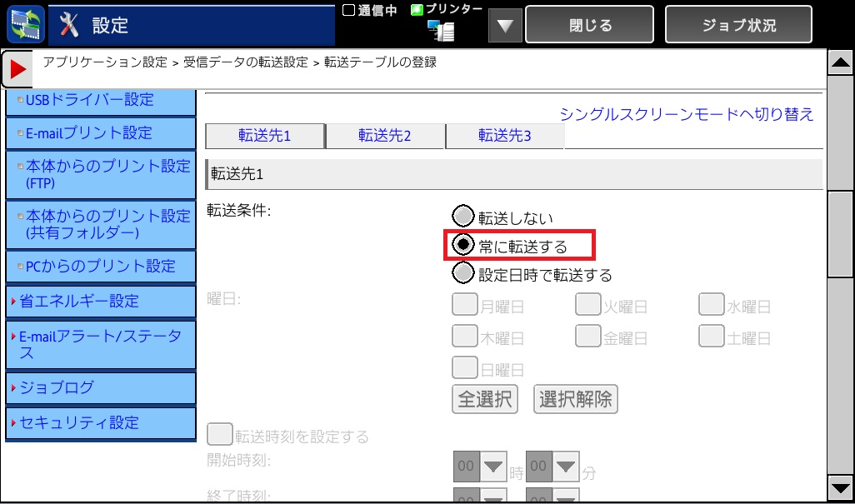Click the vertical scrollbar thumb
Image resolution: width=855 pixels, height=504 pixels.
(x=840, y=233)
